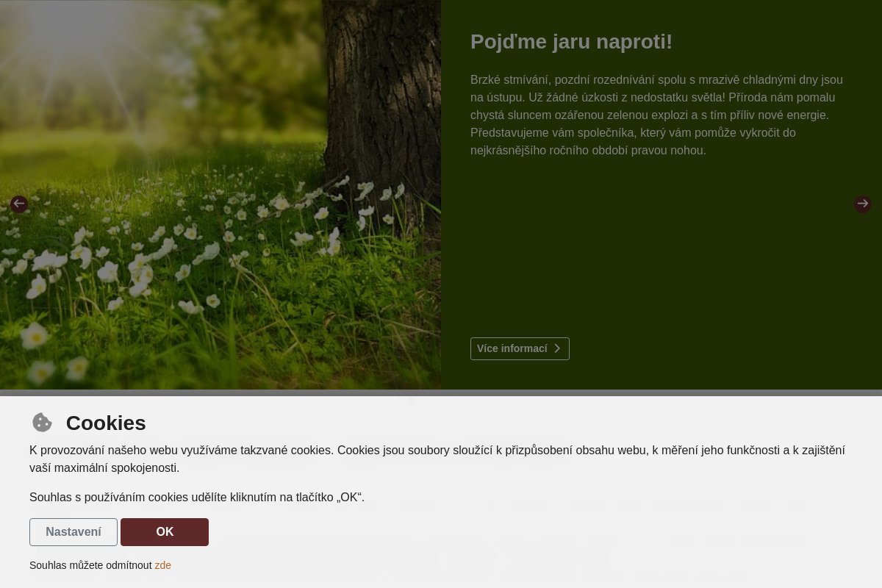Click the Pojďme jaru naproti! heading
Image resolution: width=882 pixels, height=588 pixels.
[x=571, y=42]
